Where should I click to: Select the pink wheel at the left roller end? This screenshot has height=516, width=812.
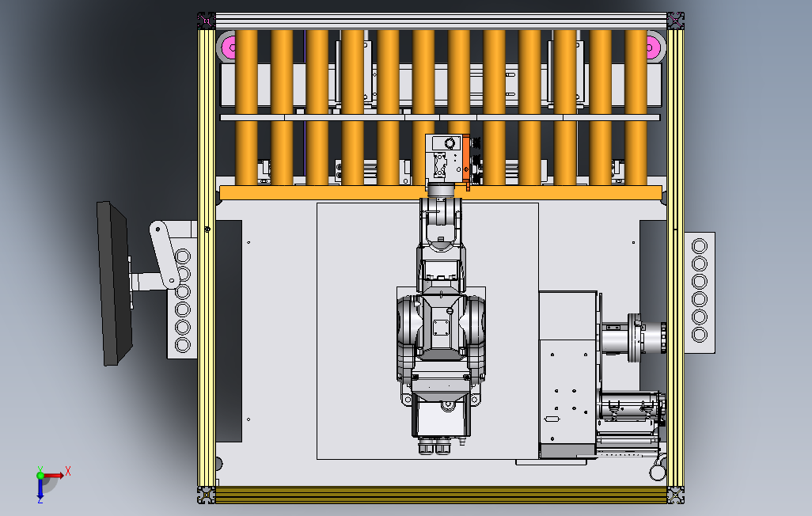click(229, 47)
